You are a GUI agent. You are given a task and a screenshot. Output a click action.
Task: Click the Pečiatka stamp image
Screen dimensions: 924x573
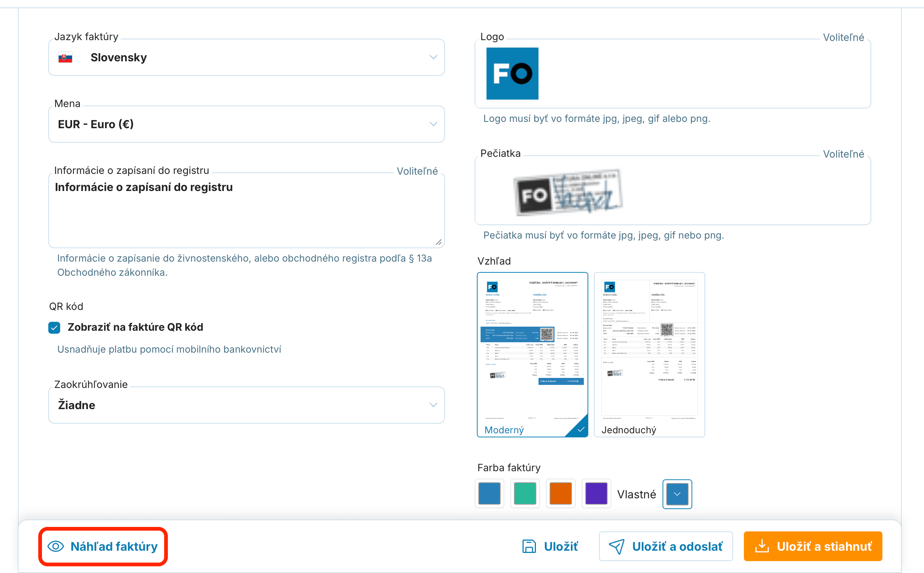567,192
